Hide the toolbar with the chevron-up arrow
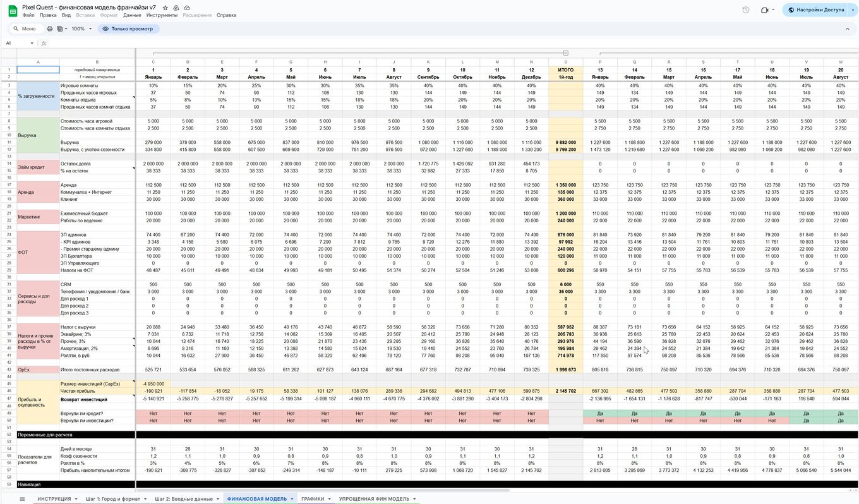Image resolution: width=859 pixels, height=504 pixels. pos(848,28)
